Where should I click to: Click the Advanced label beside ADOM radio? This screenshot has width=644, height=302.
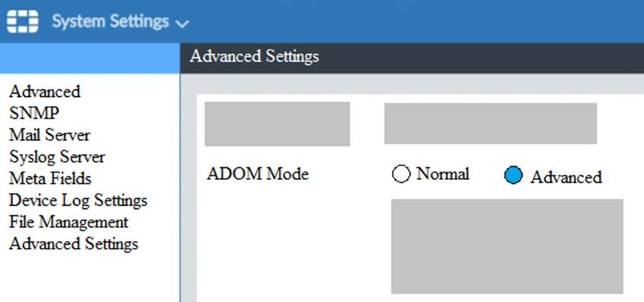(x=566, y=177)
